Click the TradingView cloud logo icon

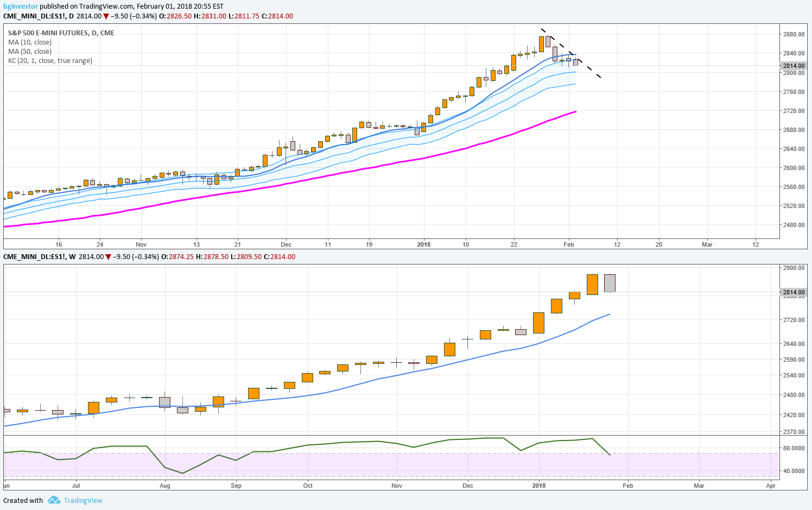click(x=54, y=500)
